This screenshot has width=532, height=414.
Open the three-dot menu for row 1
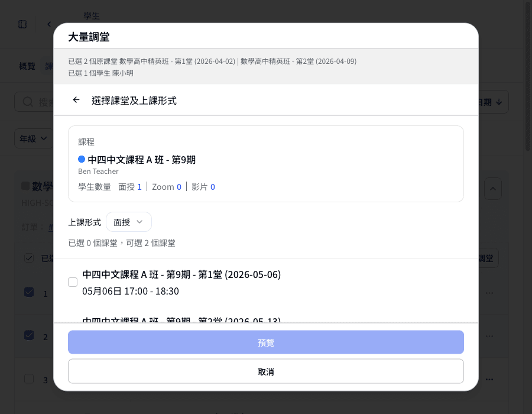click(489, 293)
